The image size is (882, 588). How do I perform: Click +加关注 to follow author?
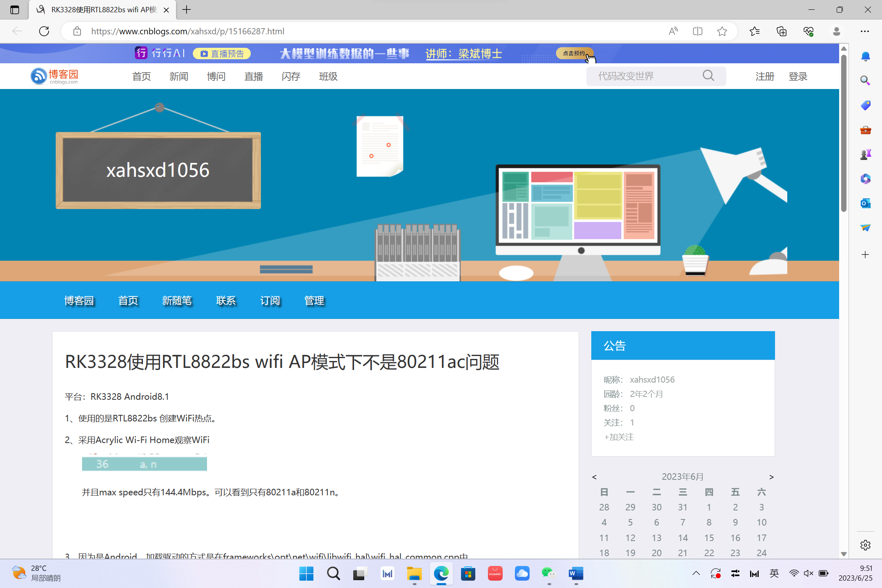(x=619, y=437)
